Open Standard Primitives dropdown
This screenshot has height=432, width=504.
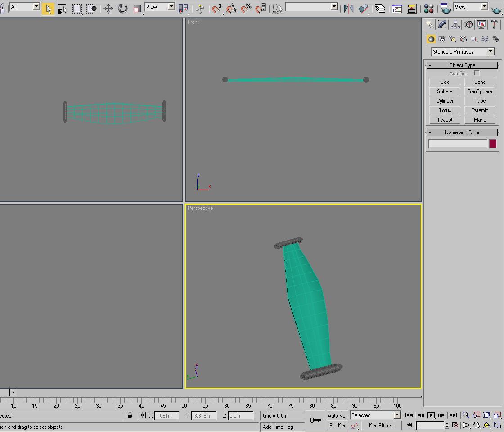[x=463, y=52]
